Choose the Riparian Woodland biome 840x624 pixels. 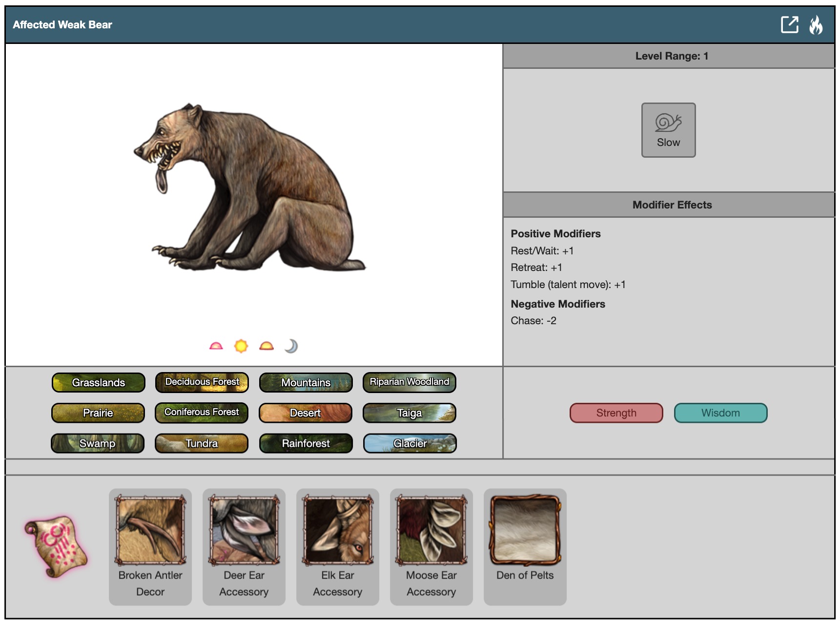409,382
